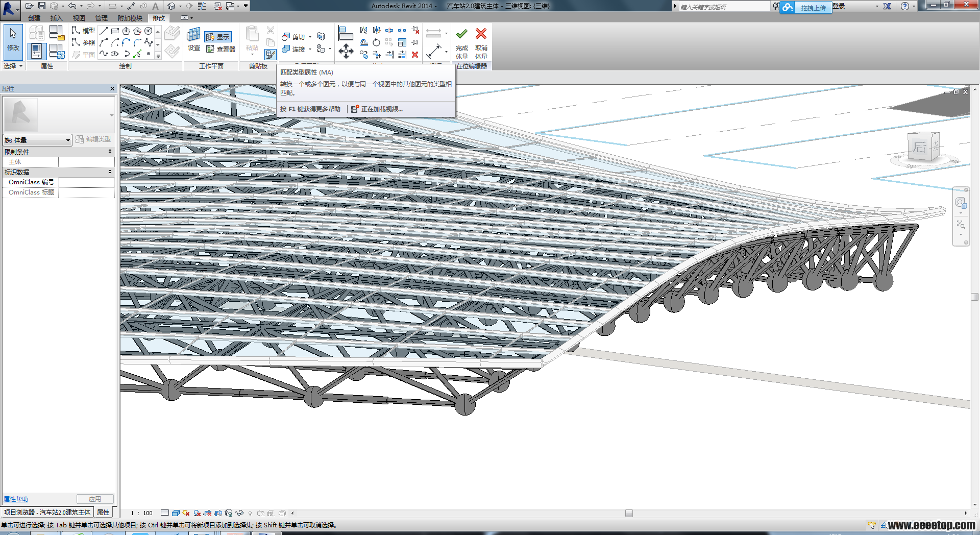The image size is (980, 535).
Task: Click the 属性帮助 link
Action: coord(16,499)
